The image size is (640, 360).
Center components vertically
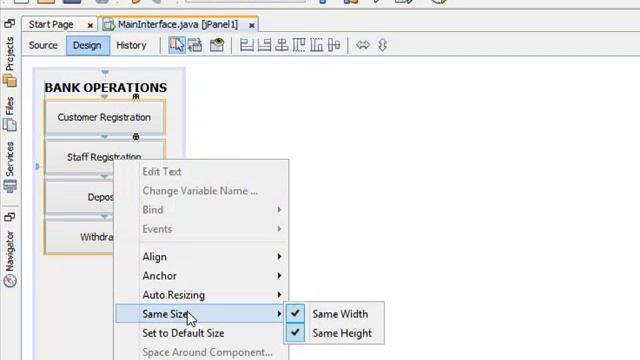coord(334,45)
